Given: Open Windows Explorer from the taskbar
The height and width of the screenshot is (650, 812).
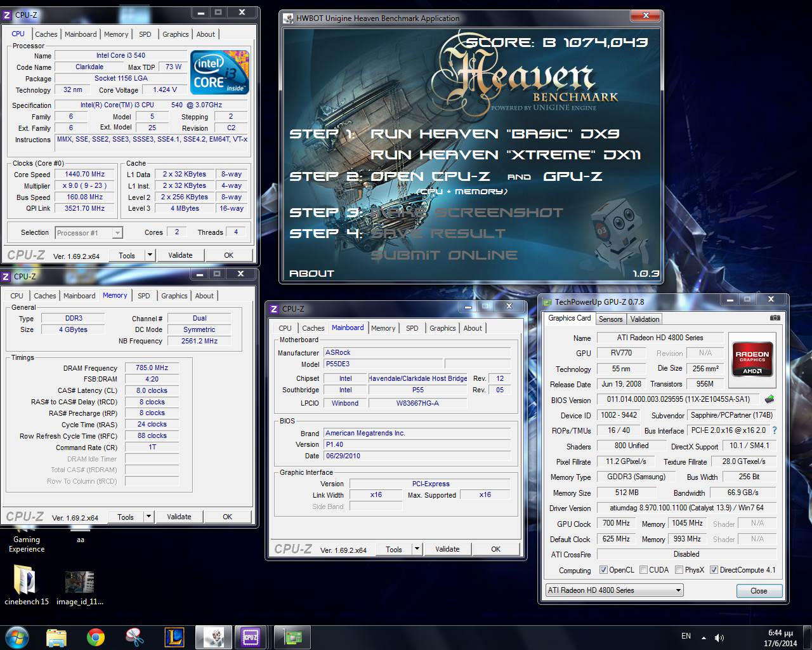Looking at the screenshot, I should (x=56, y=637).
